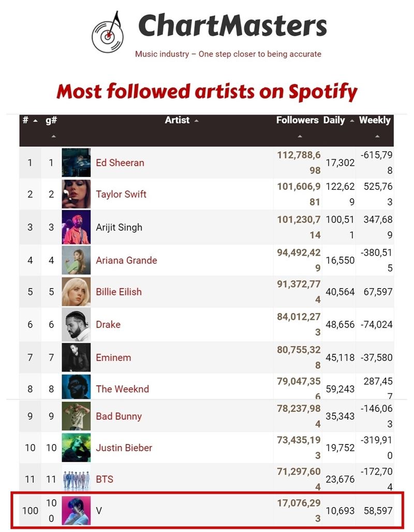414x532 pixels.
Task: Sort table by g# column arrow
Action: pos(53,137)
